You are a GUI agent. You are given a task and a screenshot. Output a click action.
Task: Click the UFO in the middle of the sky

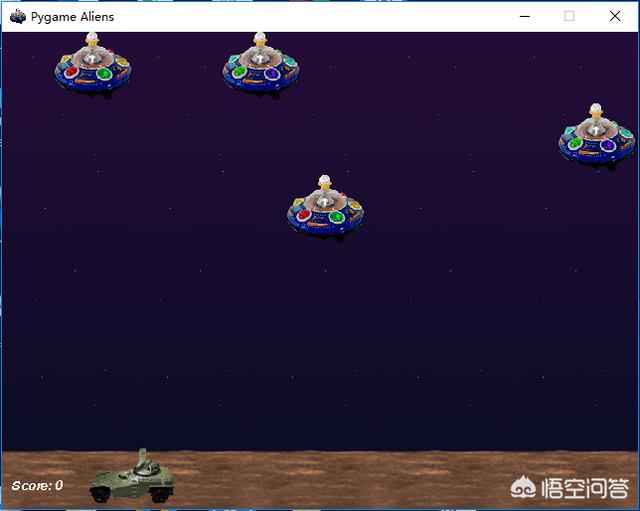(325, 208)
